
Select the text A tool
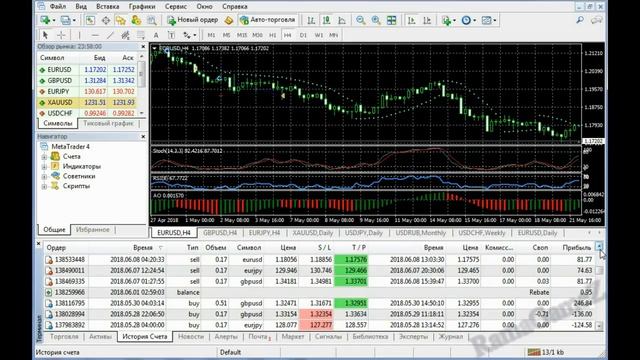tap(156, 35)
